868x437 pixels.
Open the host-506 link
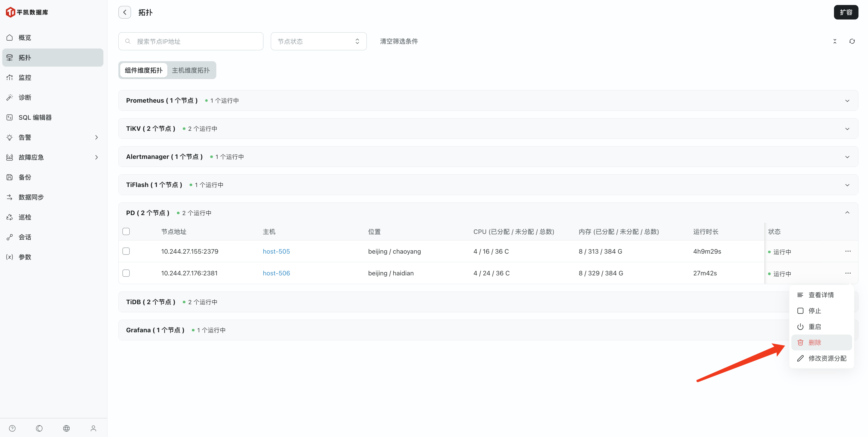276,273
